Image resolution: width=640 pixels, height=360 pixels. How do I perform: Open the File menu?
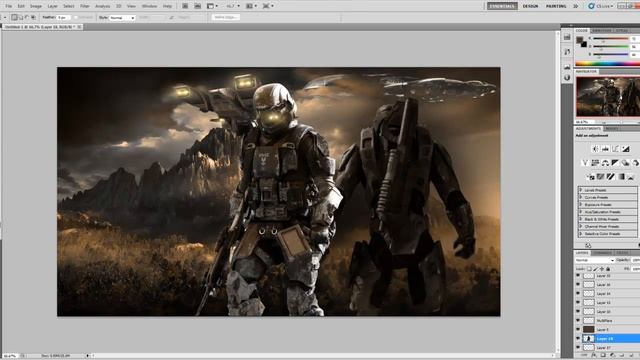click(x=9, y=6)
